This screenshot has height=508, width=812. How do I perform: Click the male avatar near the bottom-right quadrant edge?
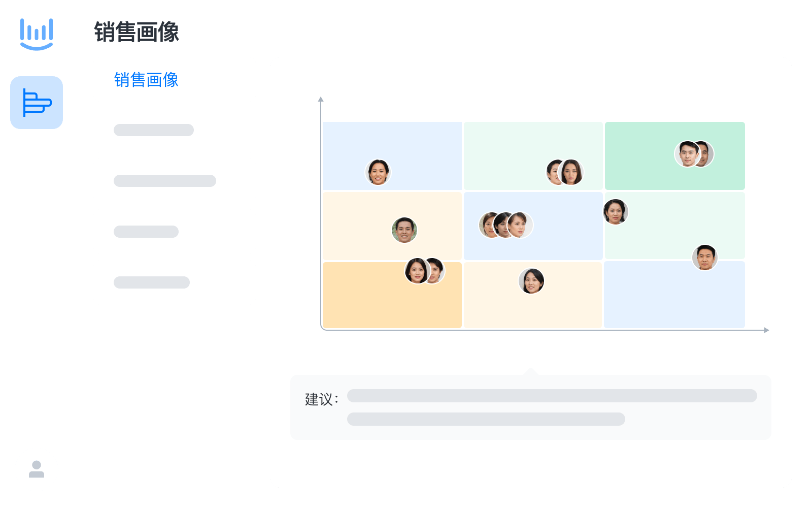coord(705,258)
